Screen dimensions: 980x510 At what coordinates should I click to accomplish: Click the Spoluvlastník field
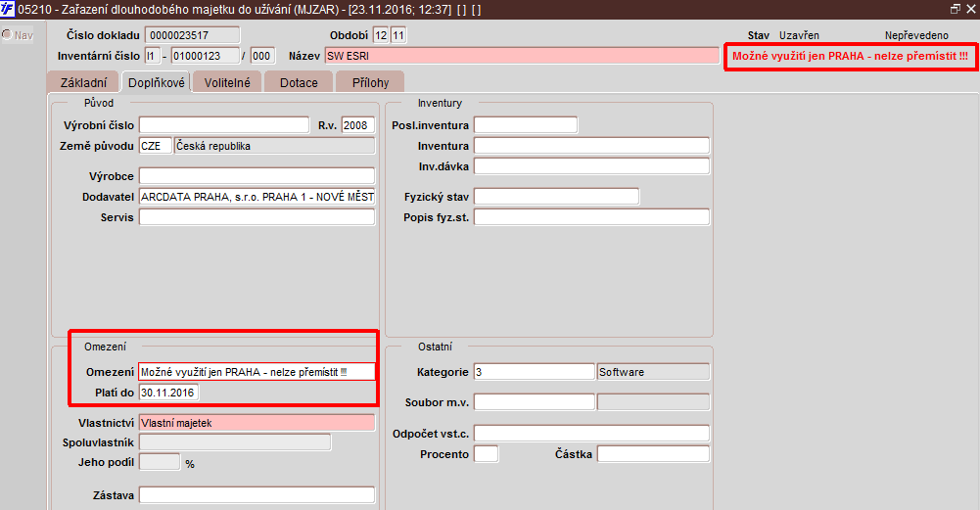pyautogui.click(x=235, y=442)
